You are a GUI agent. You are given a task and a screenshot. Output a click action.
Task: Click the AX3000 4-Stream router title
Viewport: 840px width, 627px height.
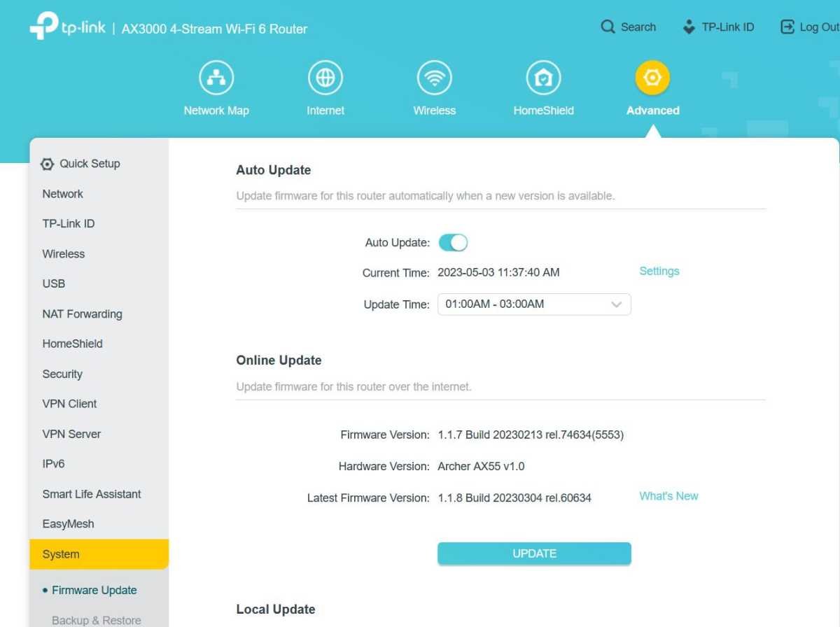214,29
